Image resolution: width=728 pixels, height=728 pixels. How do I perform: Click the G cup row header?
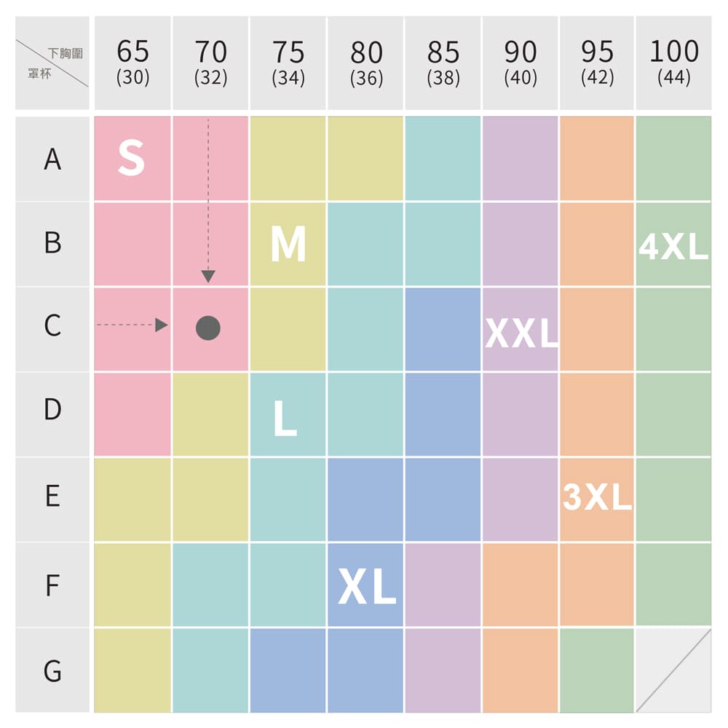(52, 670)
